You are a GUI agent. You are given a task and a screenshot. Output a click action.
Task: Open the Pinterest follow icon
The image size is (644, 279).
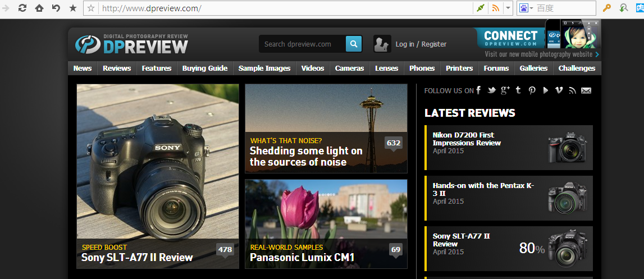point(531,90)
